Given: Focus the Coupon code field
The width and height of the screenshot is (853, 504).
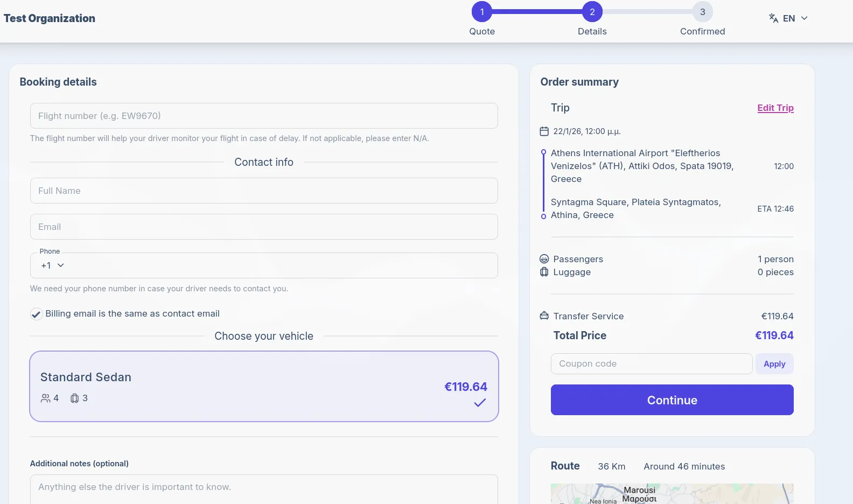Looking at the screenshot, I should (x=652, y=364).
